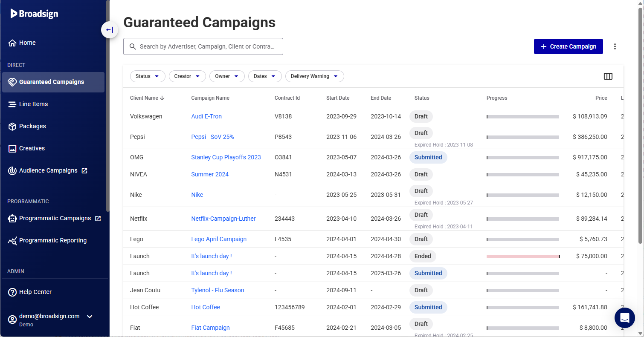Open the Delivery Warning filter

[314, 76]
